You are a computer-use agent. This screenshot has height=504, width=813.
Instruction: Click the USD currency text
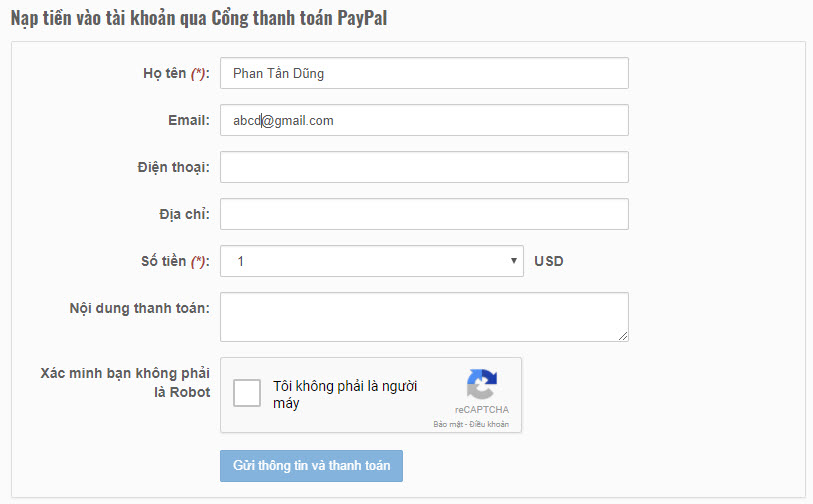click(x=549, y=261)
